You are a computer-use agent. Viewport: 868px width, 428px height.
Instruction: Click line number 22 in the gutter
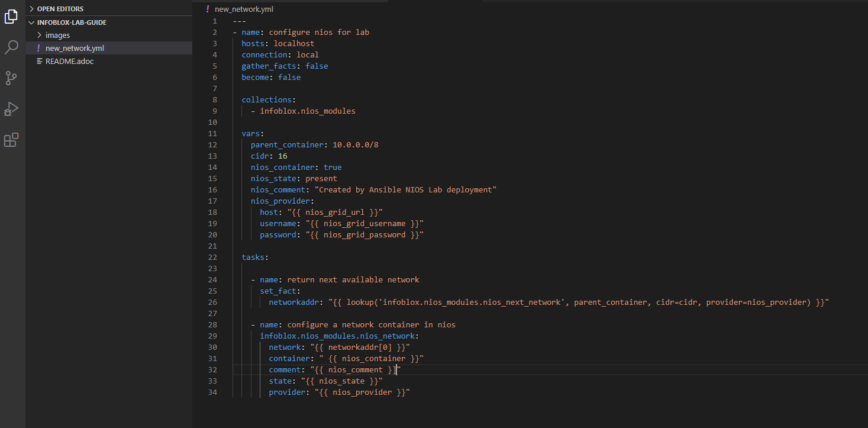[213, 257]
